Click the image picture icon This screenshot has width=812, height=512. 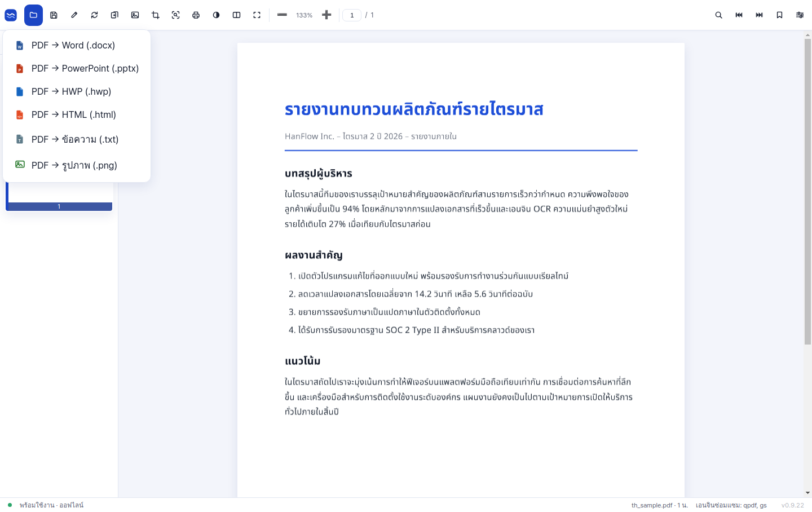(135, 15)
